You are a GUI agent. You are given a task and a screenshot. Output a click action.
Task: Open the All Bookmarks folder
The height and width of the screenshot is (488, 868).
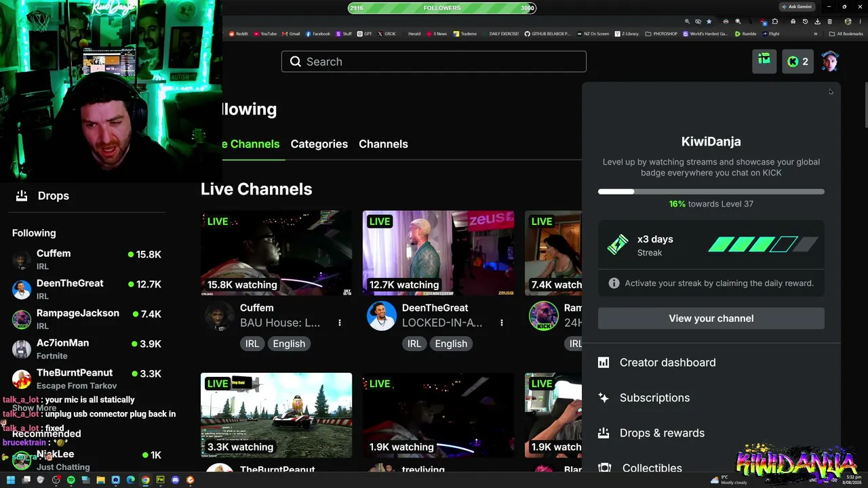(x=846, y=34)
